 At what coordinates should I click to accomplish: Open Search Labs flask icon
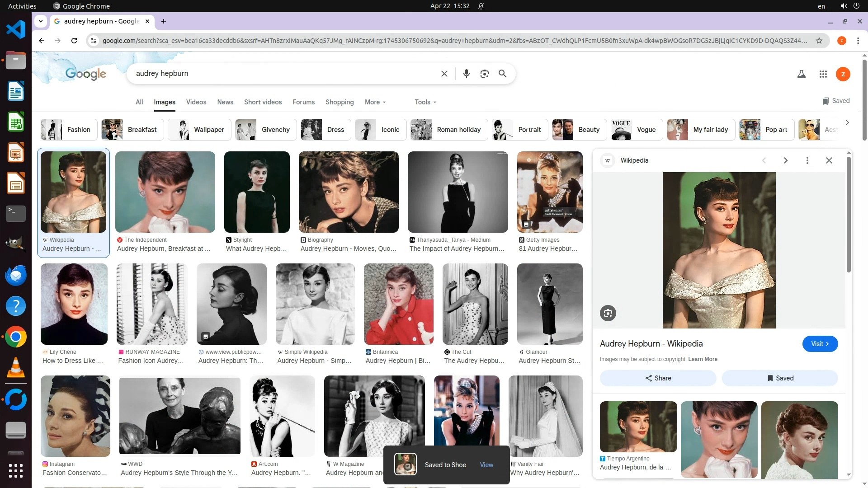pos(801,74)
